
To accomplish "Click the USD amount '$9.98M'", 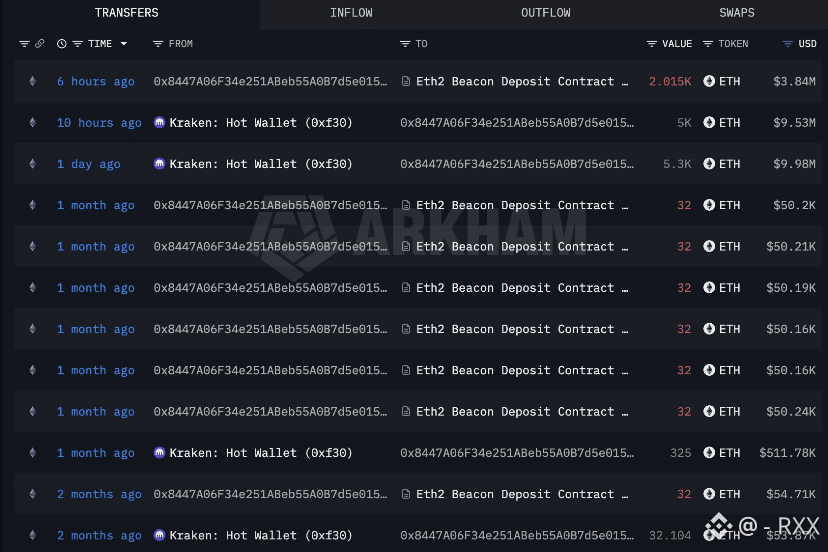I will [794, 164].
